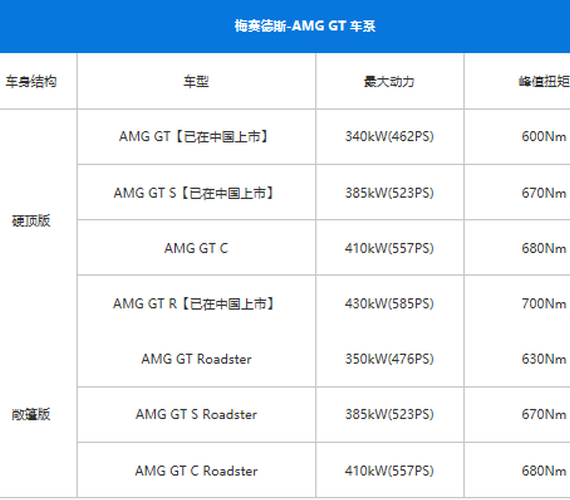Click the AMG GT C Roadster model cell
The image size is (570, 500).
tap(196, 471)
